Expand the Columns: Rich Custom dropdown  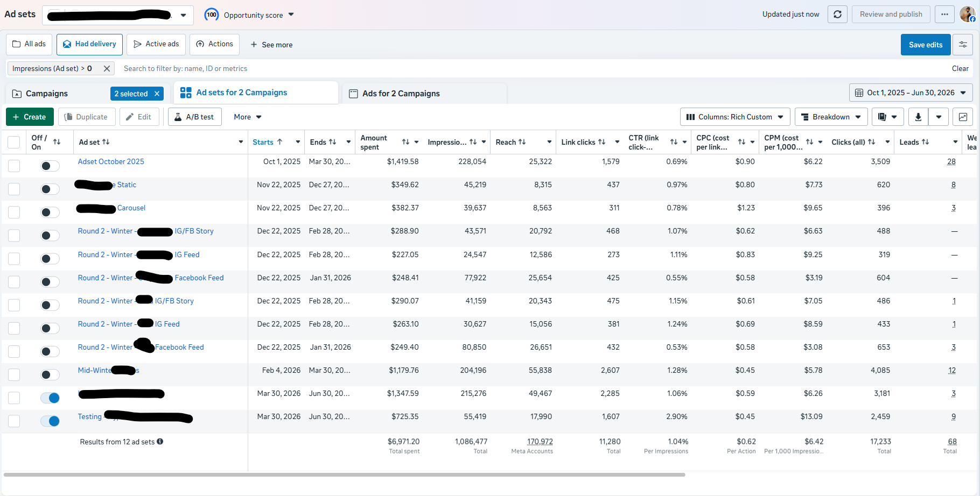(735, 117)
